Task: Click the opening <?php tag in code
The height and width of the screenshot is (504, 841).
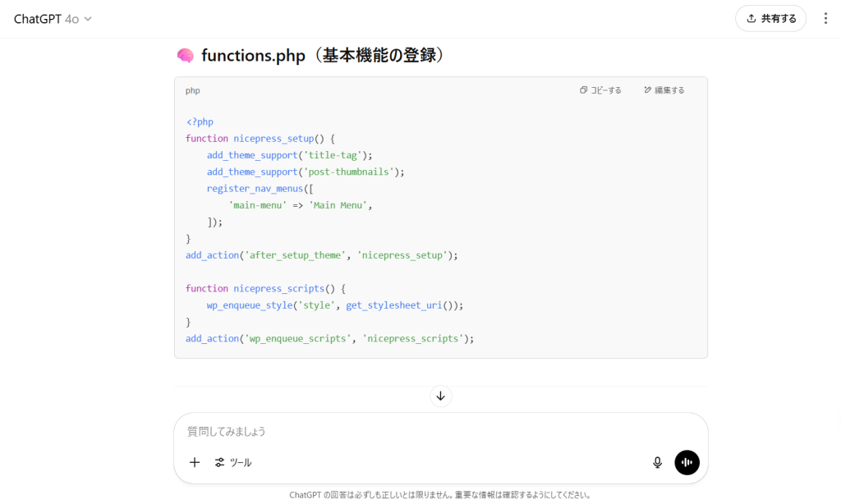Action: pos(200,122)
